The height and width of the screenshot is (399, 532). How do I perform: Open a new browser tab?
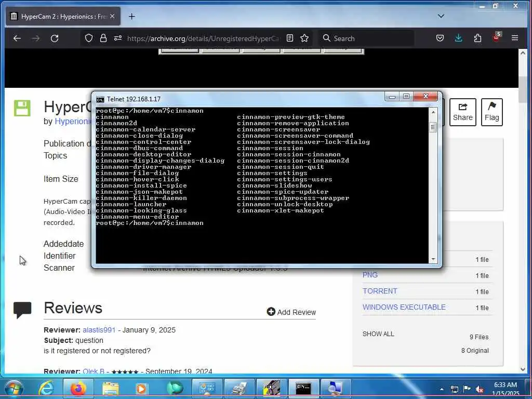click(x=131, y=16)
